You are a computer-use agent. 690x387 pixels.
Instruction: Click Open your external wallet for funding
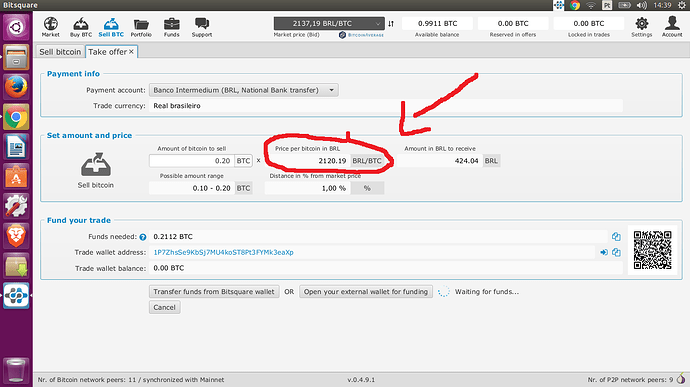(x=366, y=292)
